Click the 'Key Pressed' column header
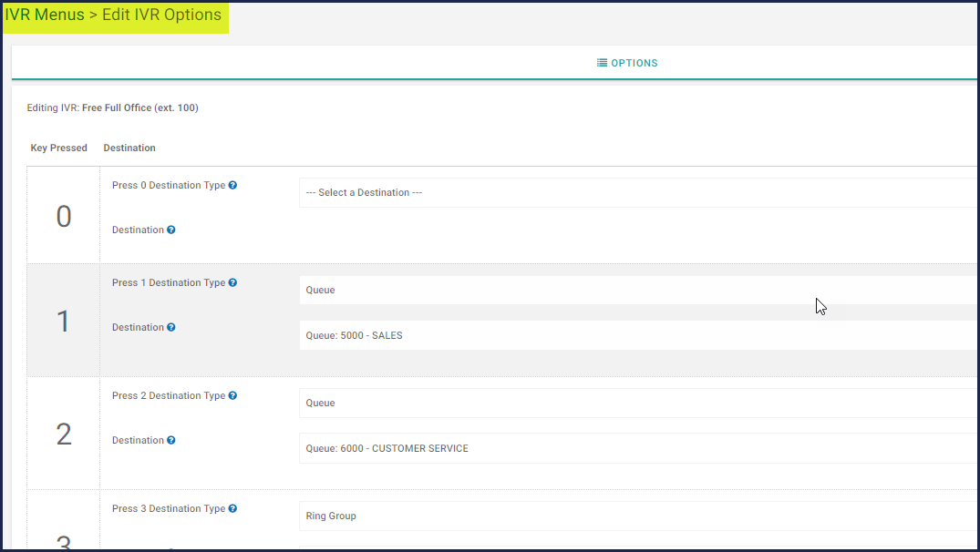Screen dimensions: 980x552 tap(58, 148)
